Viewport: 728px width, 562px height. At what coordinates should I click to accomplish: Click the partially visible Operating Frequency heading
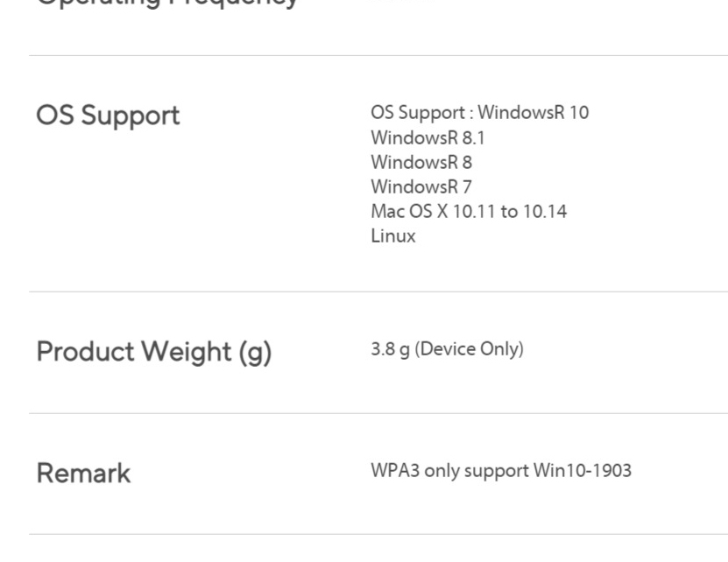pos(166,4)
